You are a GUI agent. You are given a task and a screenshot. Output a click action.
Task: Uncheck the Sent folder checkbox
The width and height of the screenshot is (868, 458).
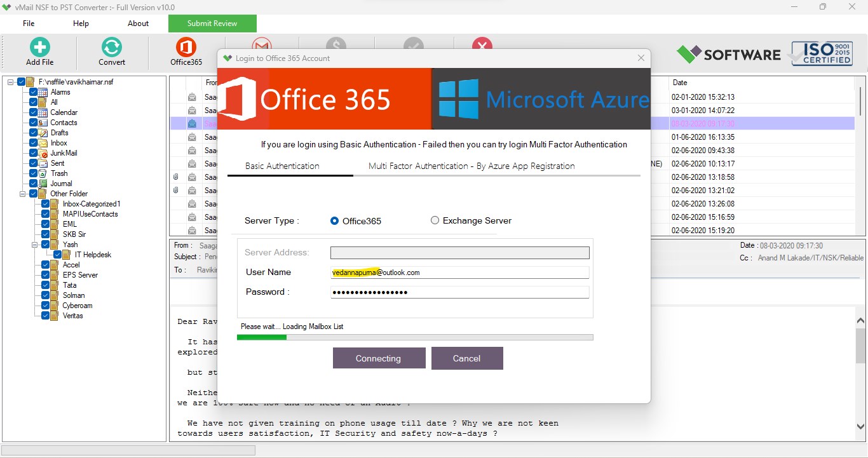(x=34, y=163)
